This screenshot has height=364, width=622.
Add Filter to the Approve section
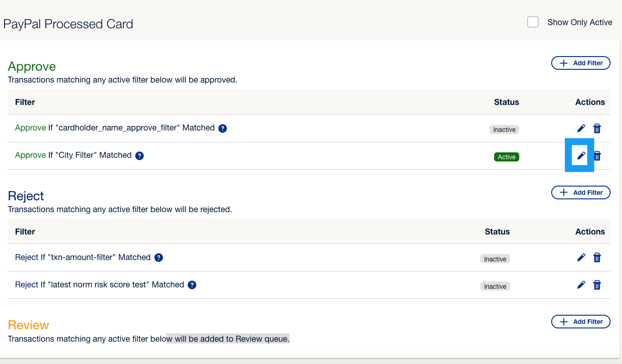580,63
